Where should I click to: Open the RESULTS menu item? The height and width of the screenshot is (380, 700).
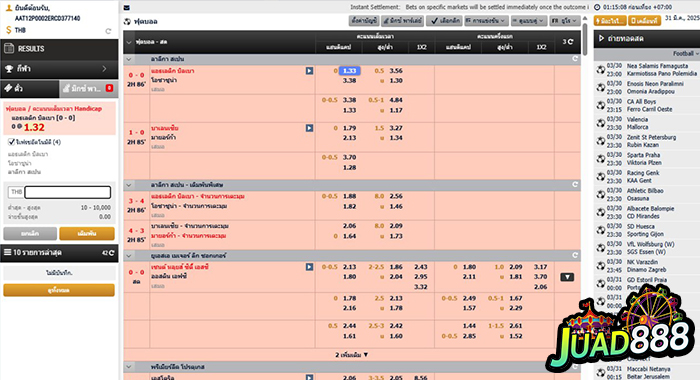point(59,49)
